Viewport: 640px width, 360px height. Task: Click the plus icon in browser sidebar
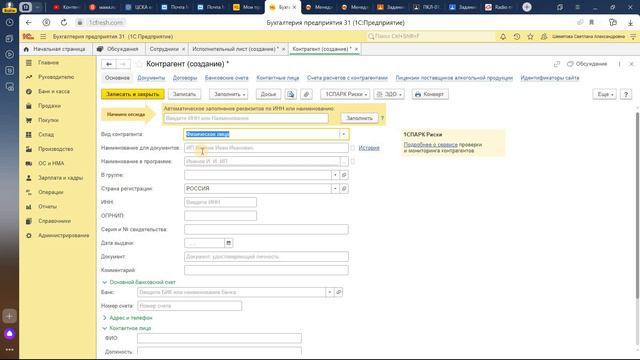9,316
